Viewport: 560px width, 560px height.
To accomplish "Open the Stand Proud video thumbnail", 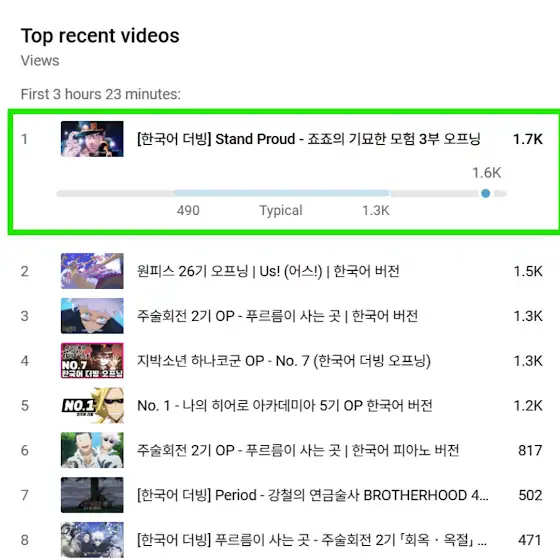I will pyautogui.click(x=92, y=139).
